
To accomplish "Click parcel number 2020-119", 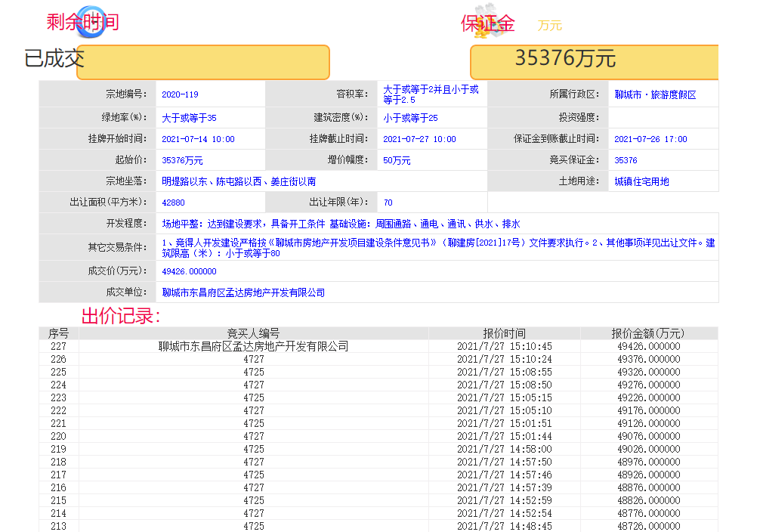I will [x=180, y=94].
